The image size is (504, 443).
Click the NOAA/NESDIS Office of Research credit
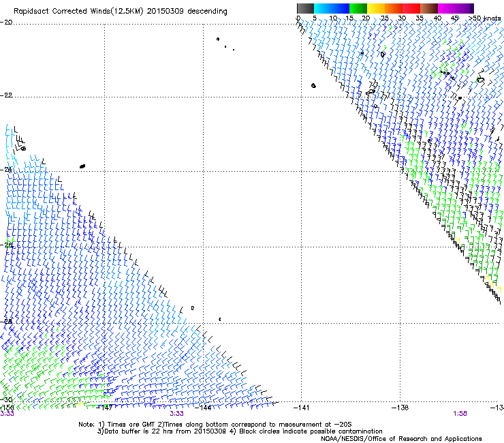[x=401, y=438]
